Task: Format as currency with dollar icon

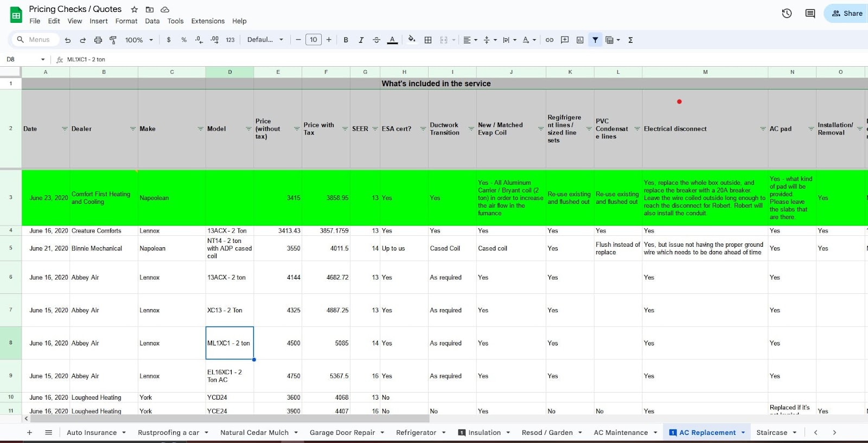Action: [x=169, y=40]
